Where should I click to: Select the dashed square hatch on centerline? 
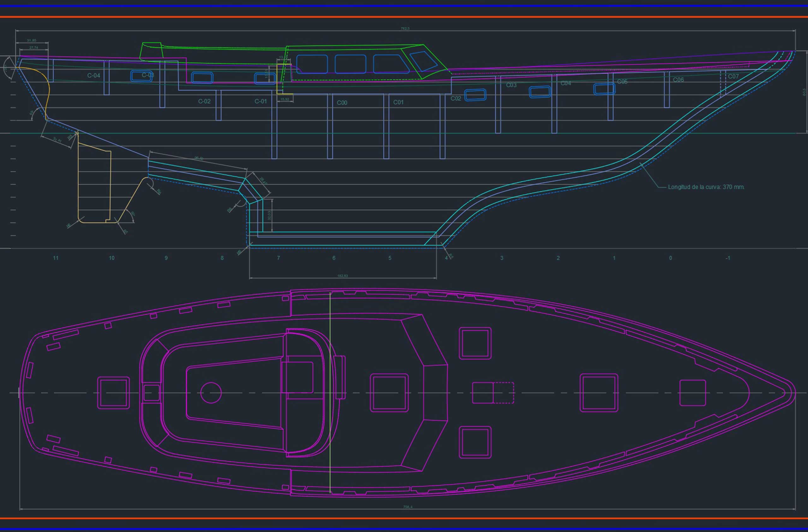coord(503,393)
